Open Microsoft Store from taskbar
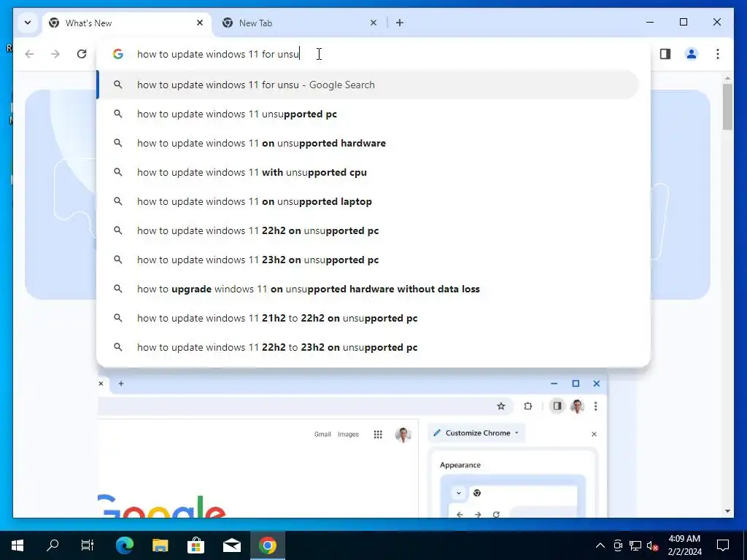747x560 pixels. click(x=196, y=545)
